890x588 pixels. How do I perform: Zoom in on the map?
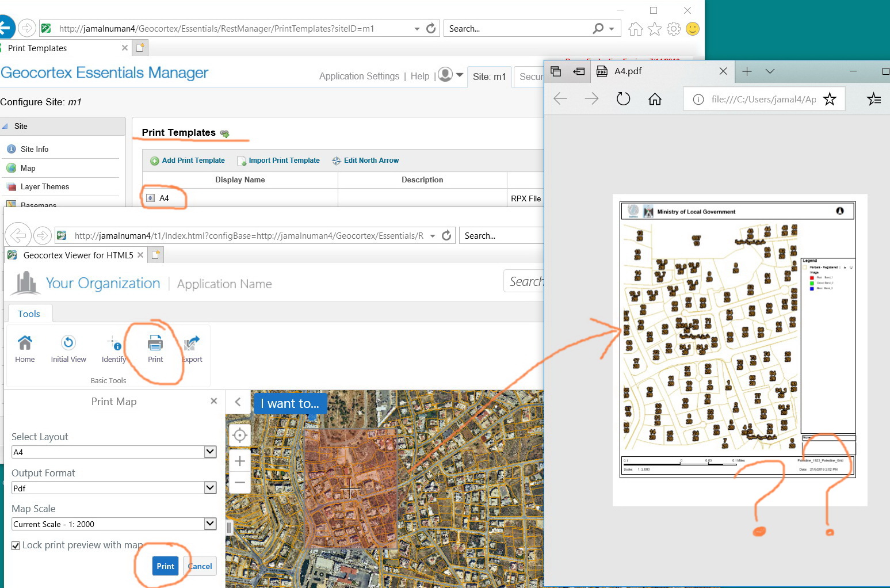click(x=240, y=461)
